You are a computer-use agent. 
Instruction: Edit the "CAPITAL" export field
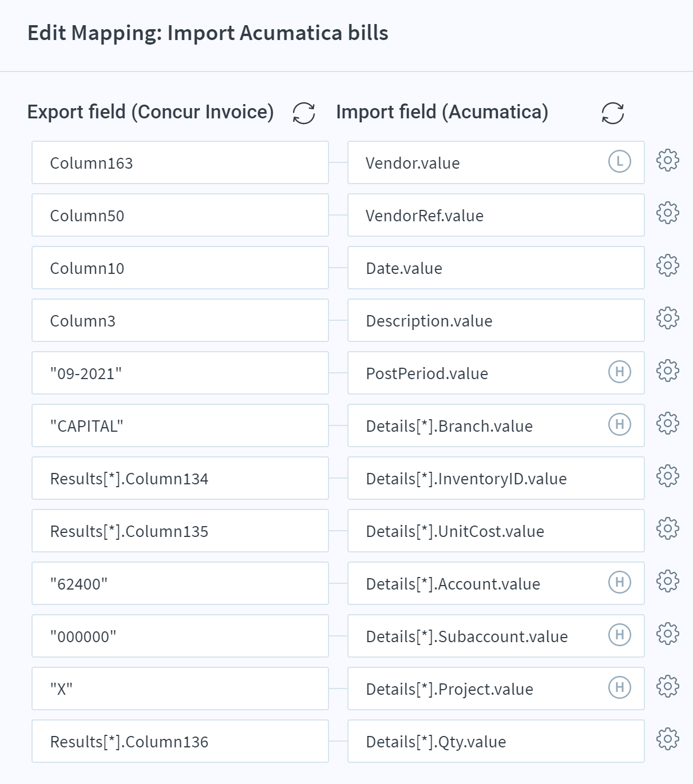(180, 425)
